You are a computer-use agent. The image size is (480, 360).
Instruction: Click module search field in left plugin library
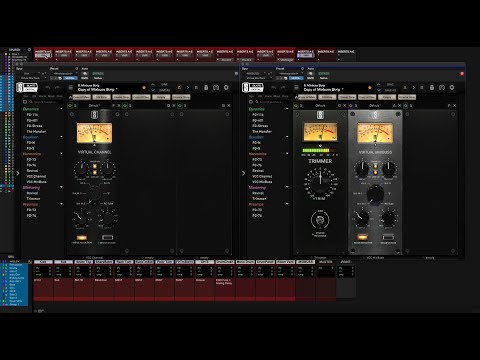coord(45,102)
